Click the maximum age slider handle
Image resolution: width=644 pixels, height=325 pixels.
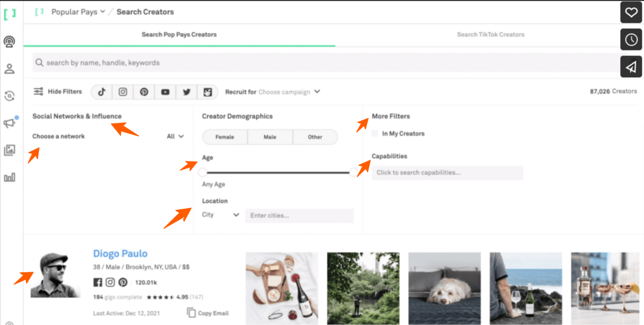pos(353,173)
